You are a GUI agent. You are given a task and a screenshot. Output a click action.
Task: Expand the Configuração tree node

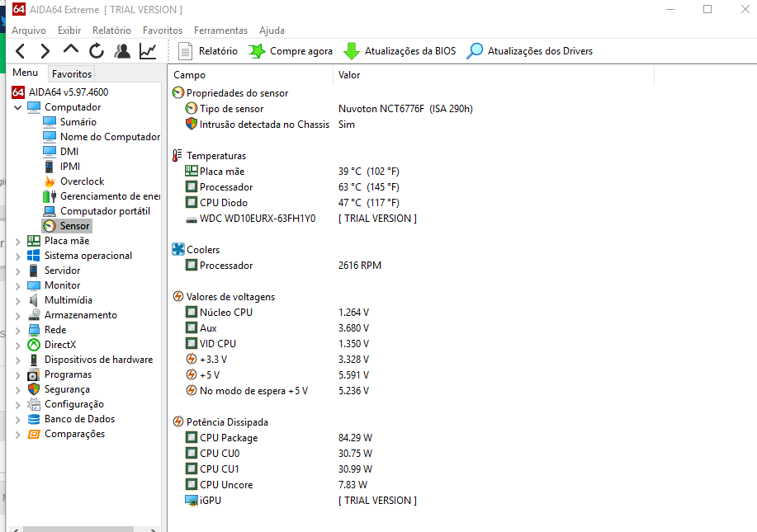18,405
